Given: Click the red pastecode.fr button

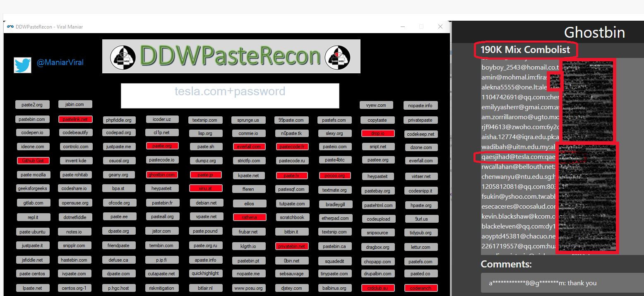Looking at the screenshot, I should 292,147.
